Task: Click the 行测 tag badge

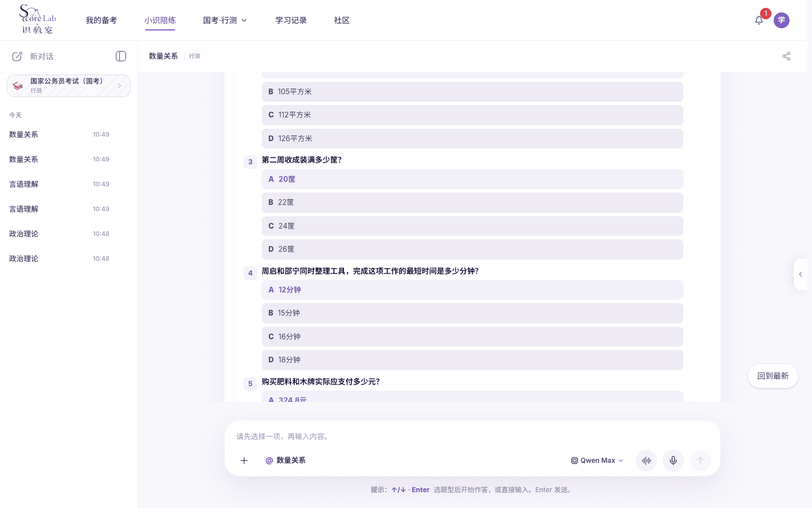Action: pyautogui.click(x=195, y=56)
